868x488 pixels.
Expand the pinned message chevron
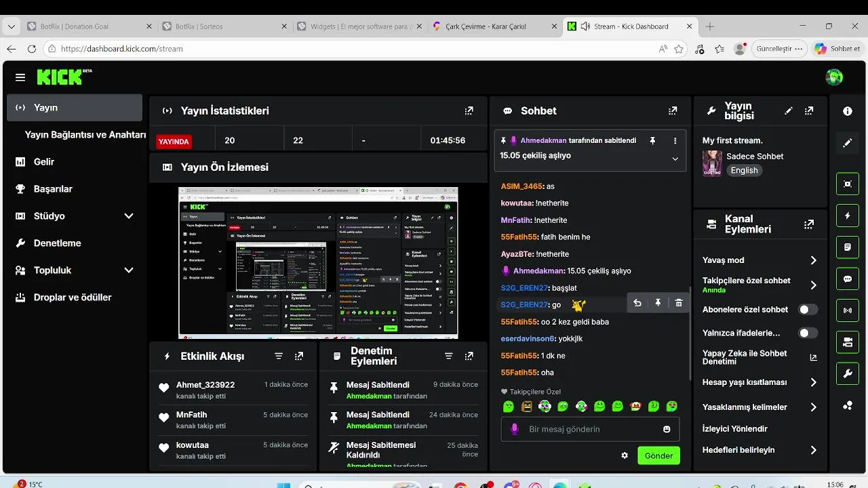pyautogui.click(x=675, y=159)
